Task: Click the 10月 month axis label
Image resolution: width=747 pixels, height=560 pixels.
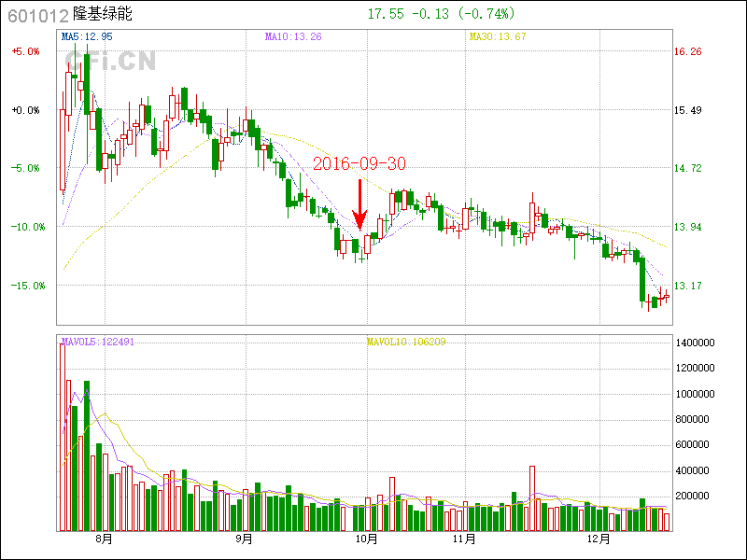Action: (367, 539)
